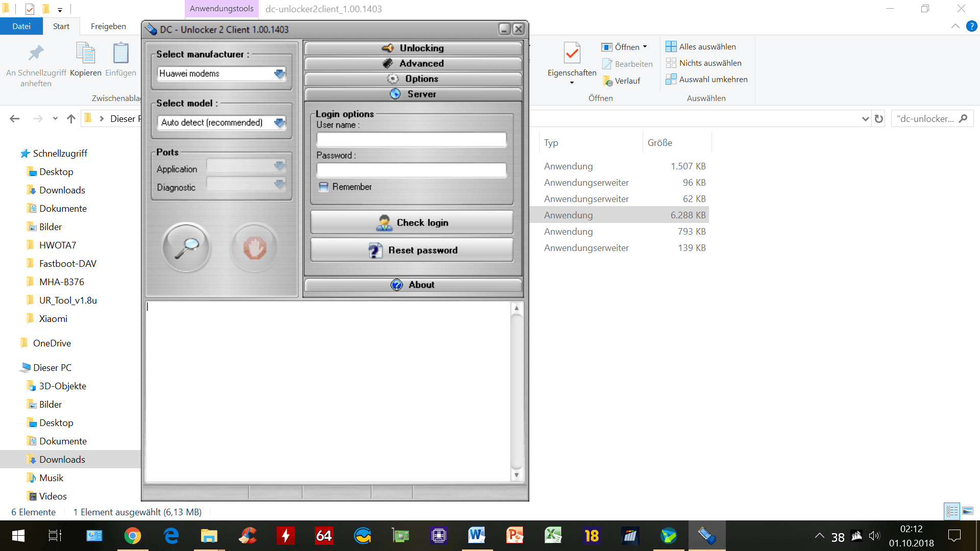Click Bearbeiten in the ribbon
Viewport: 980px width, 551px height.
(627, 64)
